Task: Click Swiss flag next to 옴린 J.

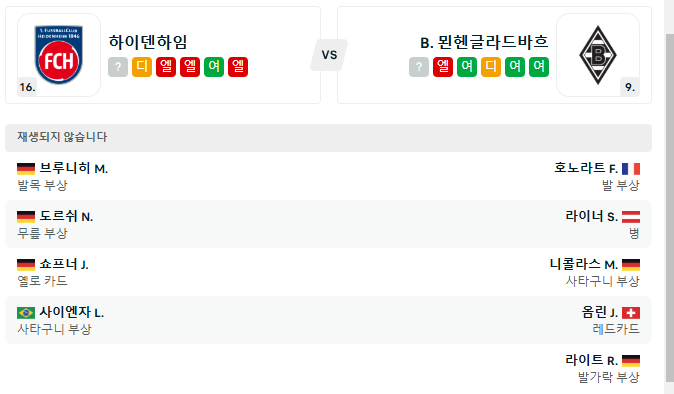Action: point(631,312)
